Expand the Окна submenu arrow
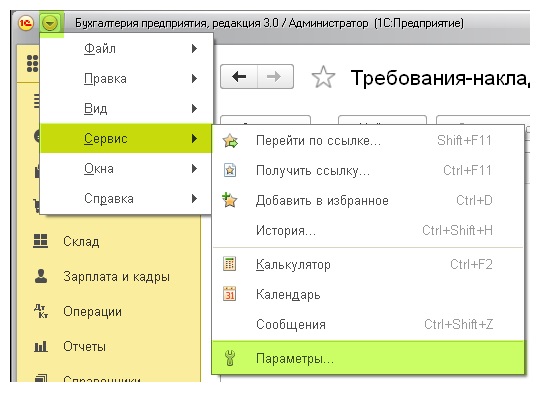Screen dimensions: 552x396 (x=194, y=169)
